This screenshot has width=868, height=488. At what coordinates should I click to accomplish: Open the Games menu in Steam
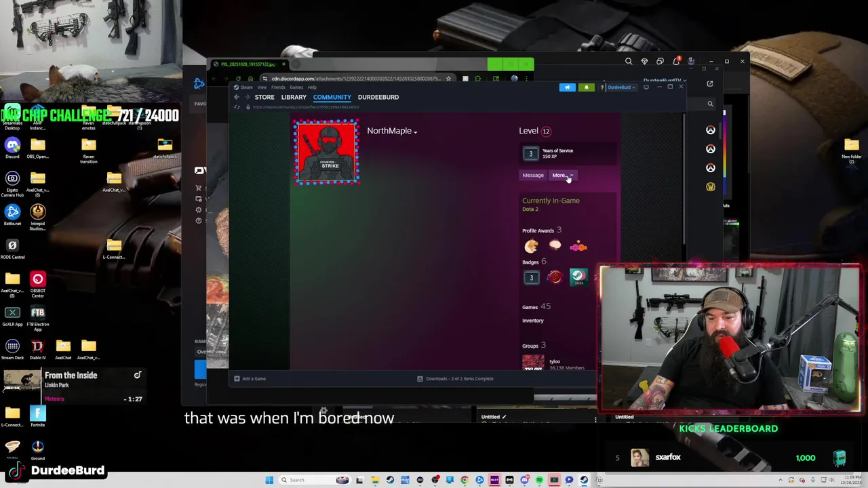coord(296,87)
